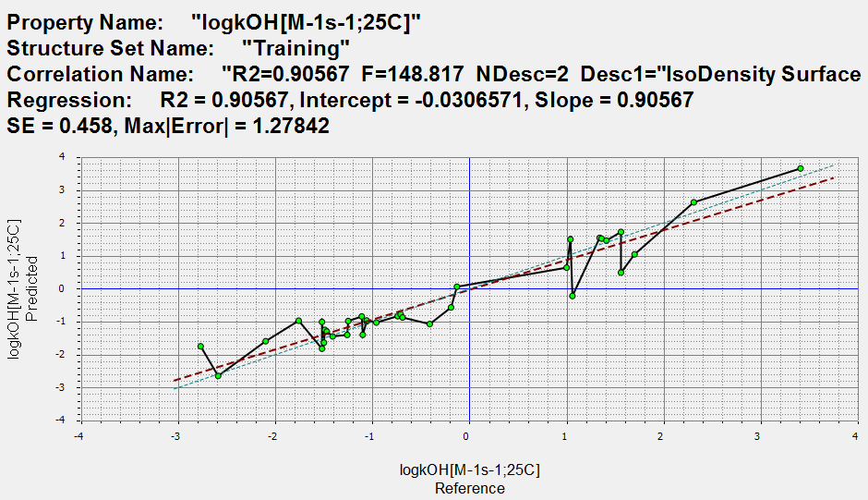The height and width of the screenshot is (500, 868).
Task: Select the green data point near x=-0.4, y=-1.05
Action: coord(429,323)
